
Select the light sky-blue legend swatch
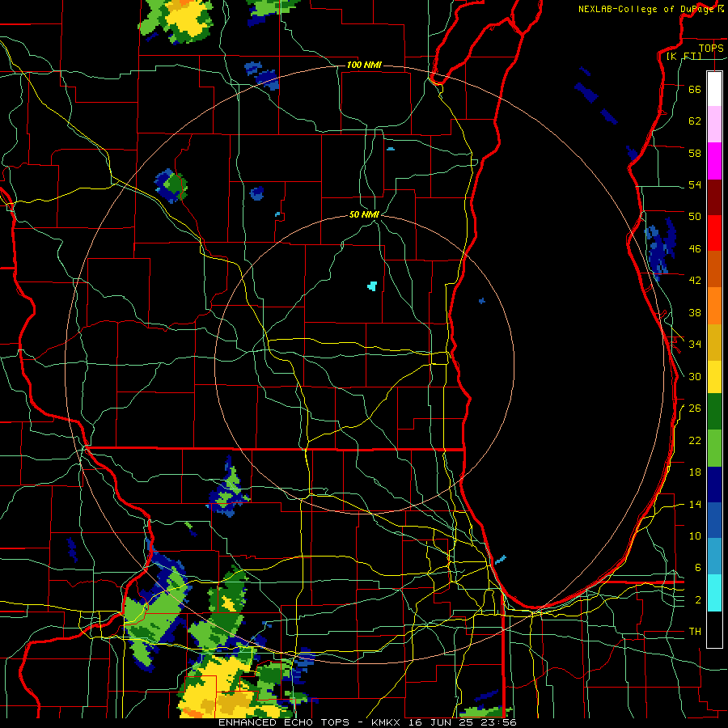[714, 557]
